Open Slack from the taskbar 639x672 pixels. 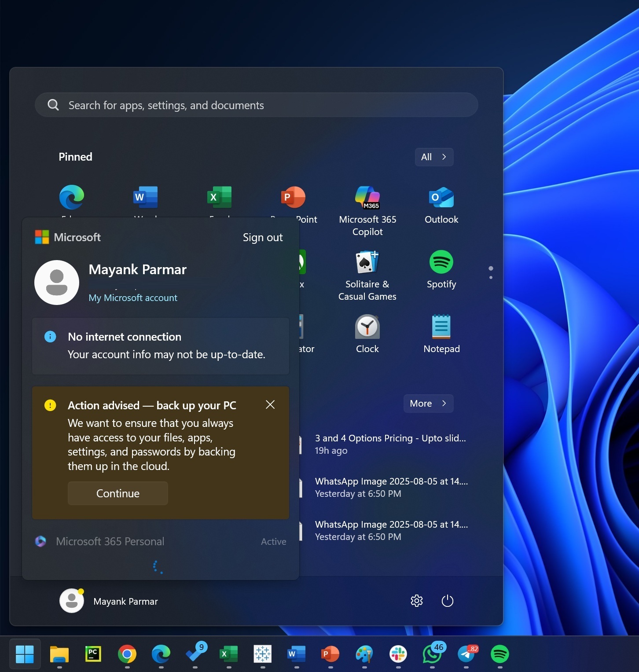pos(397,655)
